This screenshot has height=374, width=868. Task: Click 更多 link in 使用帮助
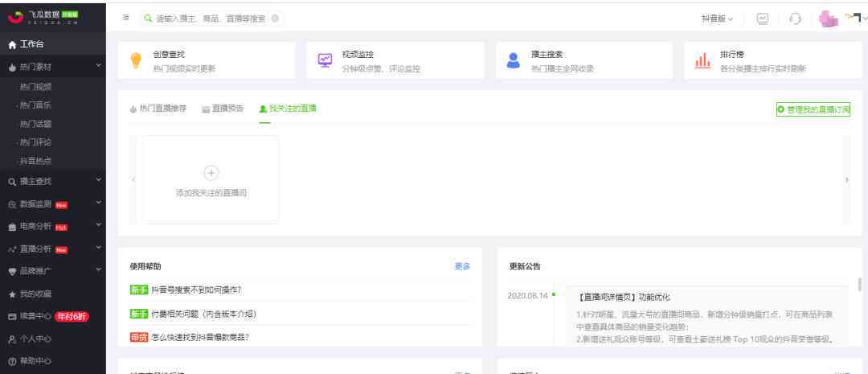click(462, 266)
